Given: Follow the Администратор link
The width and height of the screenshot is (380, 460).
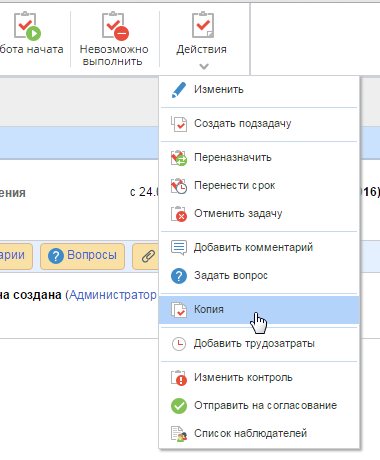Looking at the screenshot, I should (113, 295).
